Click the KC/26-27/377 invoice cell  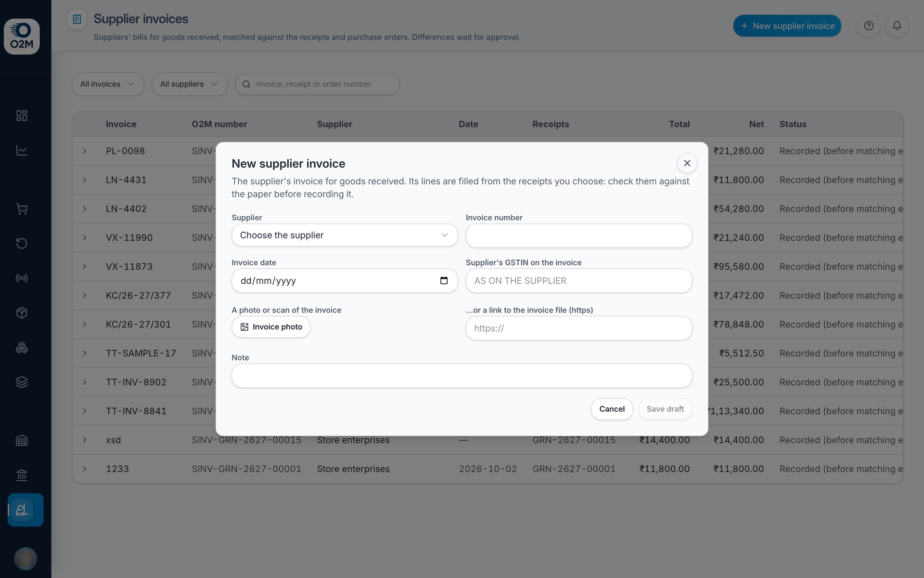tap(138, 296)
